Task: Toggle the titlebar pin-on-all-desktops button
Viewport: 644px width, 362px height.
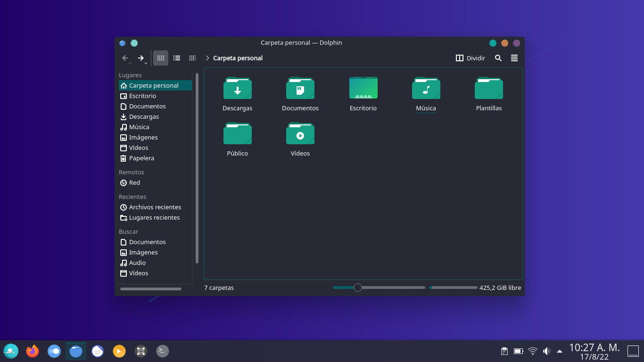Action: (x=134, y=43)
